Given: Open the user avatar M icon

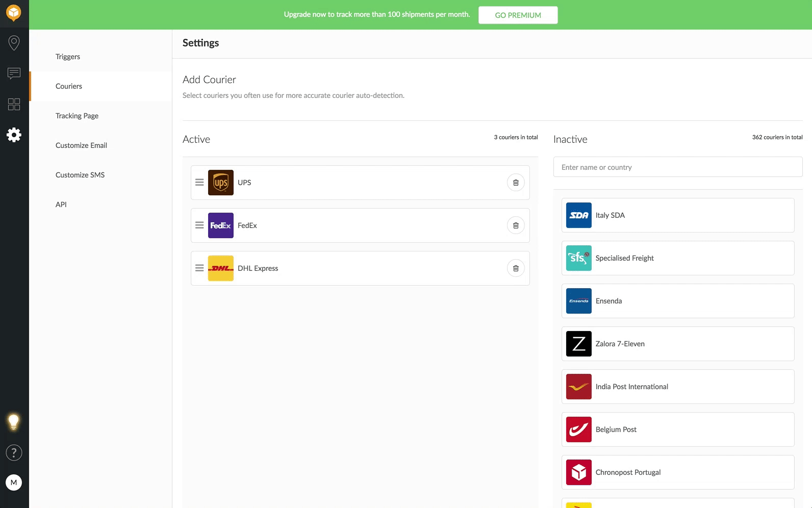Looking at the screenshot, I should tap(14, 482).
